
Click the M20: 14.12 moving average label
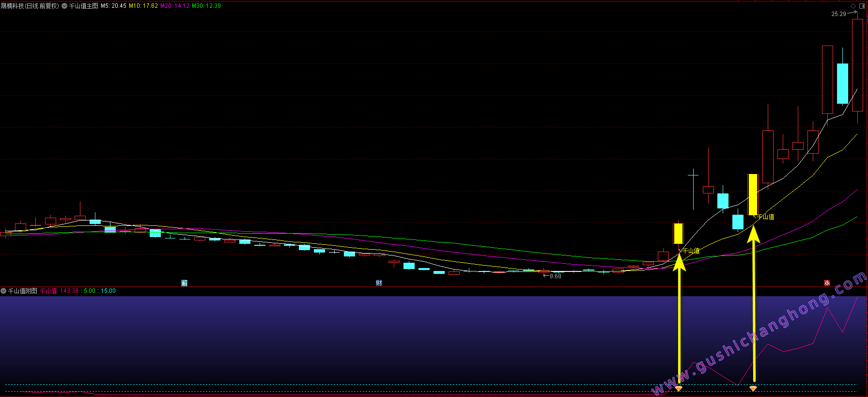(175, 6)
